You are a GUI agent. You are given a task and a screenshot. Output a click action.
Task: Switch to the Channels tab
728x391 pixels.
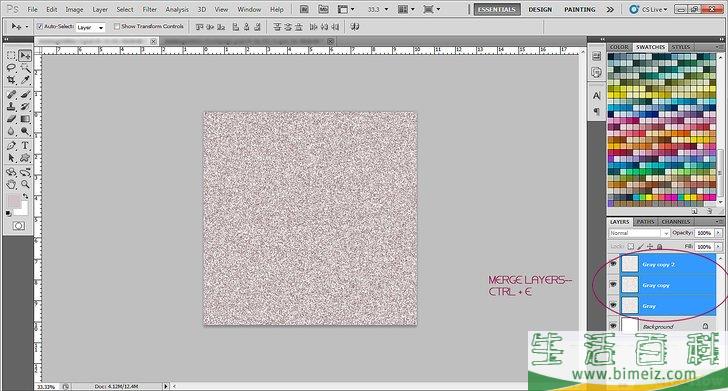click(x=676, y=222)
